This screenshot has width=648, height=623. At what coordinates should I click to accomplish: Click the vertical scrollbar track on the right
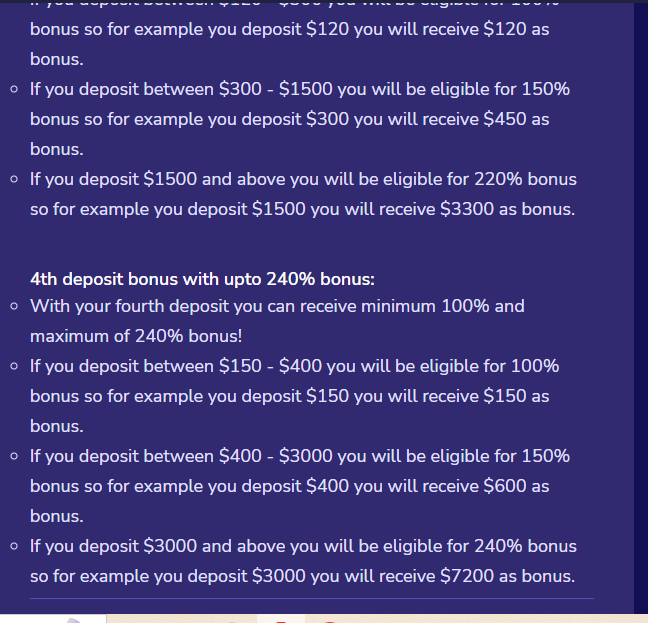[x=641, y=308]
